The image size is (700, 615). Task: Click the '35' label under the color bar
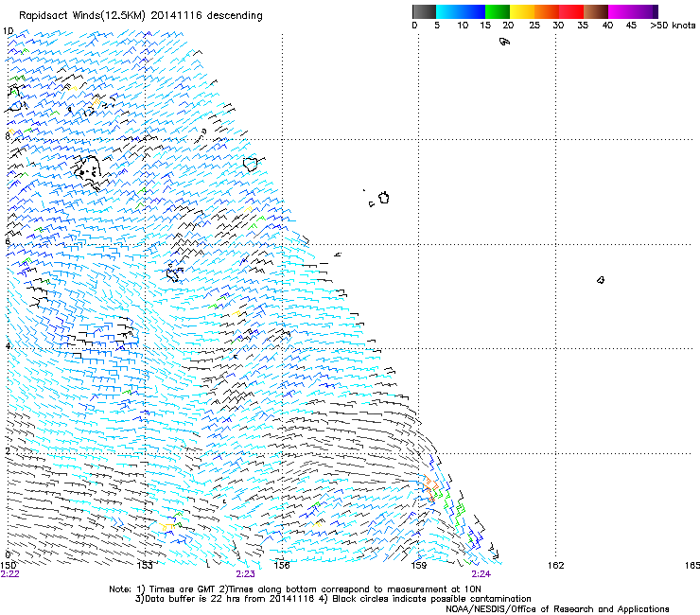tap(583, 26)
